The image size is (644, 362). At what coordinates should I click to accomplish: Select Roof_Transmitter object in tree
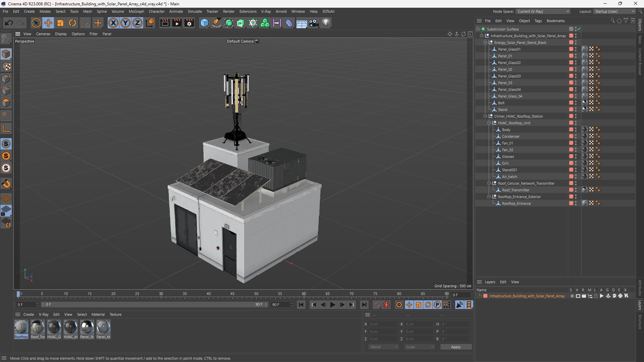click(516, 190)
